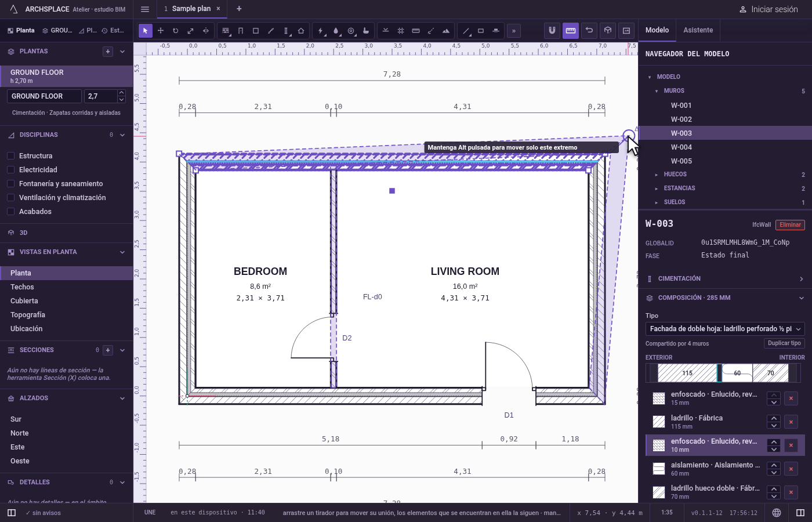Screen dimensions: 812x522
Task: Click the globe language icon in status bar
Action: 777,513
